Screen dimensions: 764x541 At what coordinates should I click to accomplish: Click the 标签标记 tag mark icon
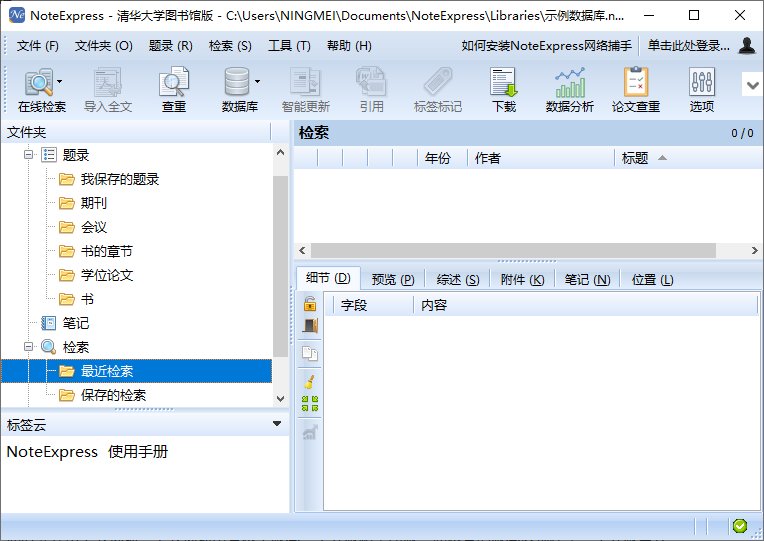[x=438, y=90]
